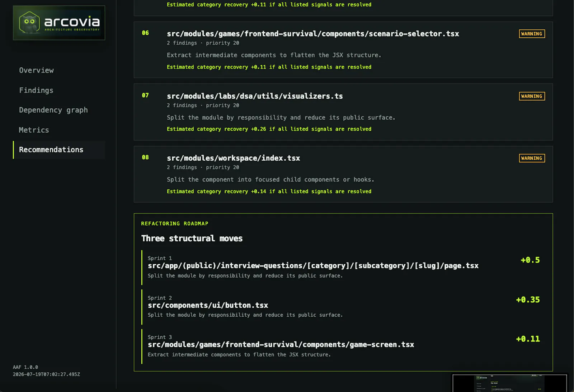Click '2 findings · priority 20' under workspace/index.tsx
Image resolution: width=574 pixels, height=392 pixels.
click(203, 167)
